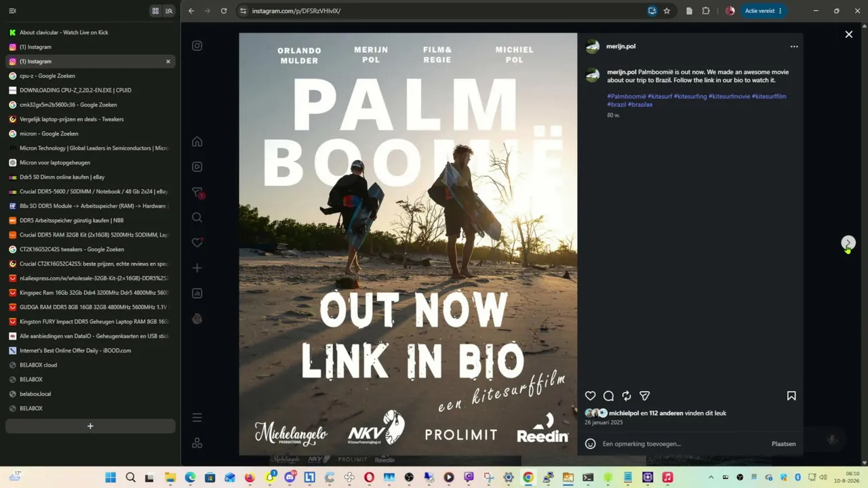Switch to the Kick 'About clavicular' tab
This screenshot has width=868, height=488.
(90, 33)
